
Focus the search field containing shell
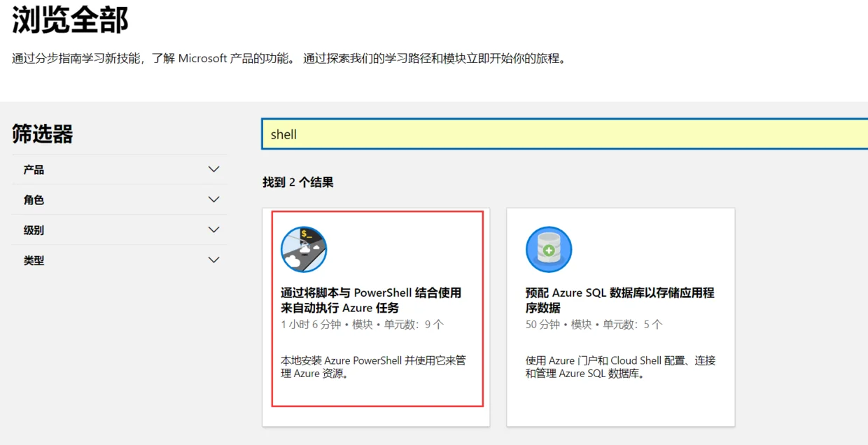pyautogui.click(x=564, y=134)
